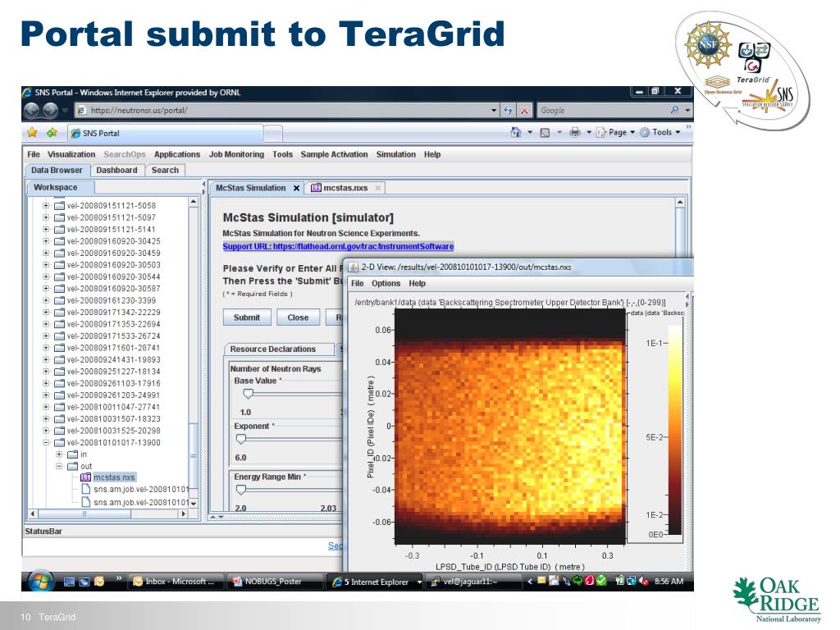The image size is (840, 630).
Task: Select the Resource Declarations tab
Action: (279, 349)
